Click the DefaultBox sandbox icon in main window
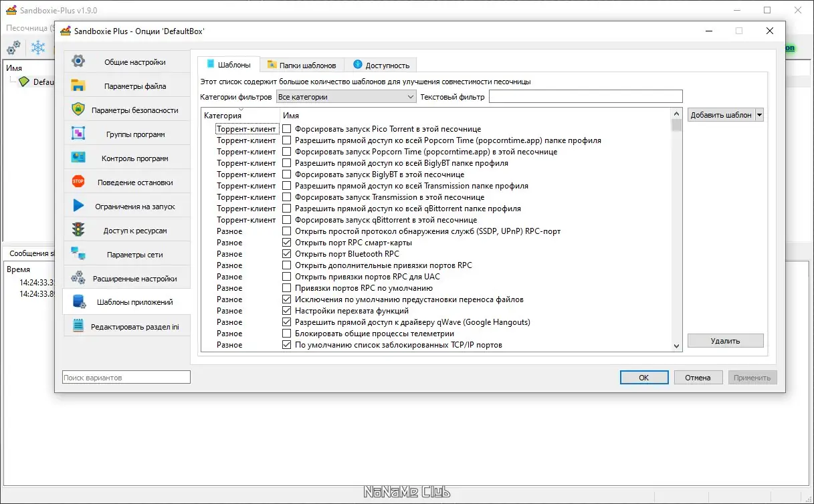Viewport: 814px width, 504px height. (x=24, y=82)
